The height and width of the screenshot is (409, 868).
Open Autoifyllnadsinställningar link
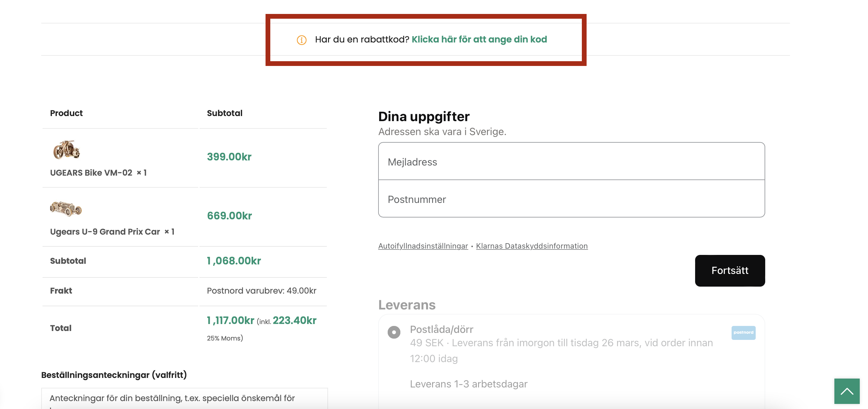(423, 246)
